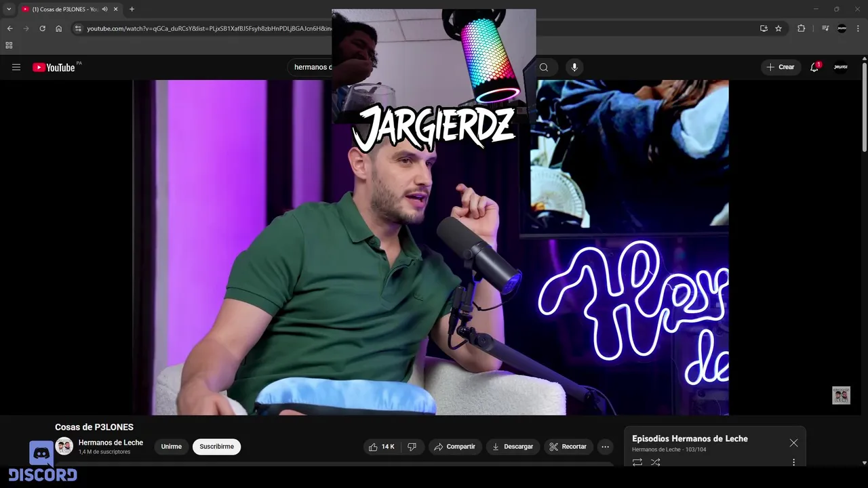Open the apps grid in bookmarks bar
Screen dimensions: 868x488
tap(9, 45)
